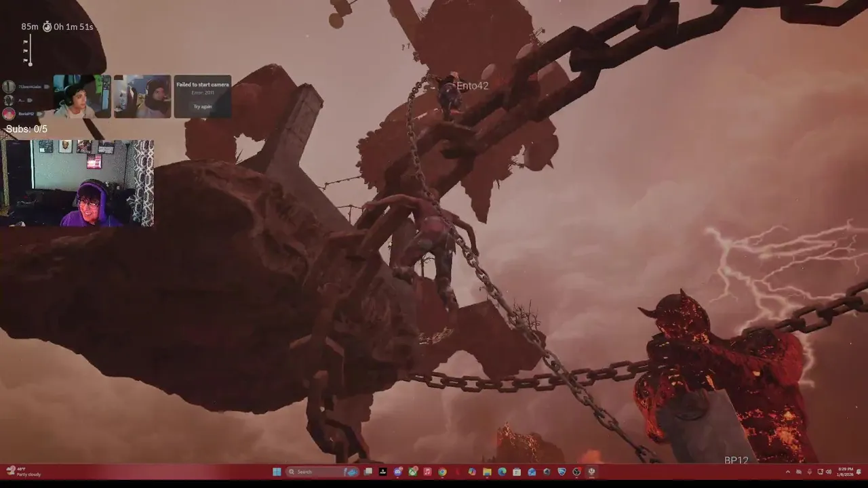This screenshot has height=488, width=868.
Task: Click the microphone tray icon
Action: click(810, 472)
